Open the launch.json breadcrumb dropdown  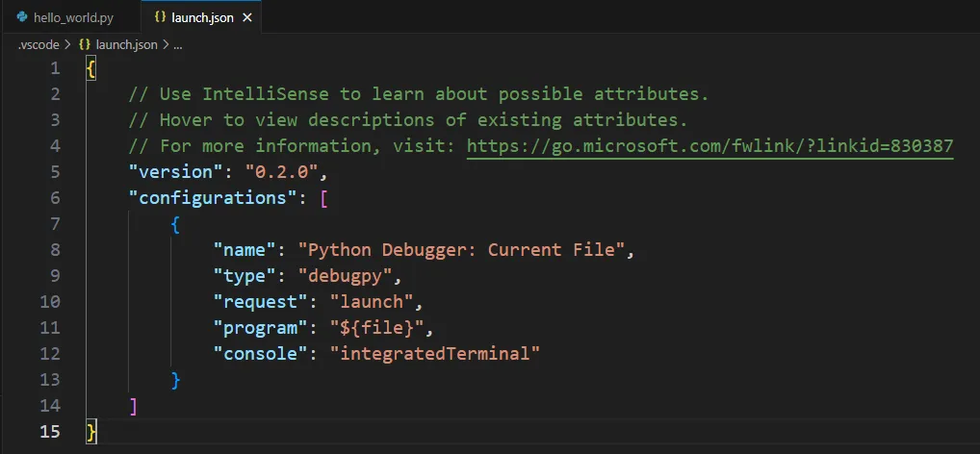[x=126, y=45]
